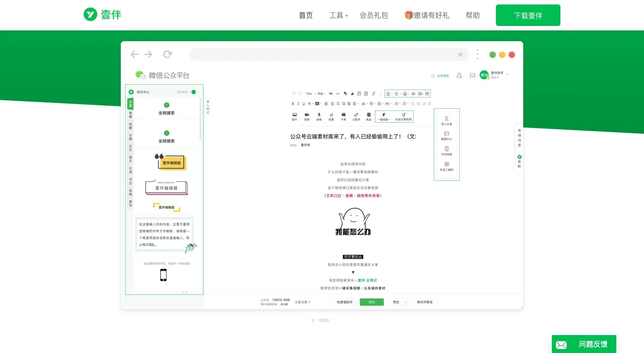The image size is (644, 353).
Task: Select the 收藏 tab in style panel
Action: tap(131, 104)
